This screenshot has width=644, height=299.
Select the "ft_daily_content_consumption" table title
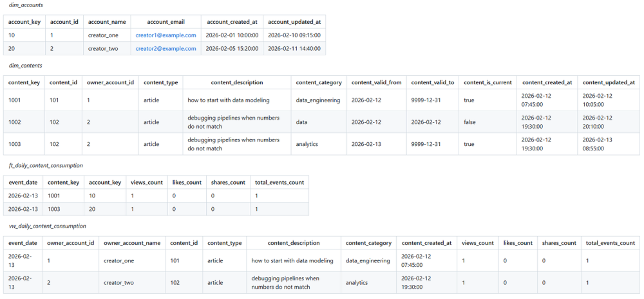(46, 165)
